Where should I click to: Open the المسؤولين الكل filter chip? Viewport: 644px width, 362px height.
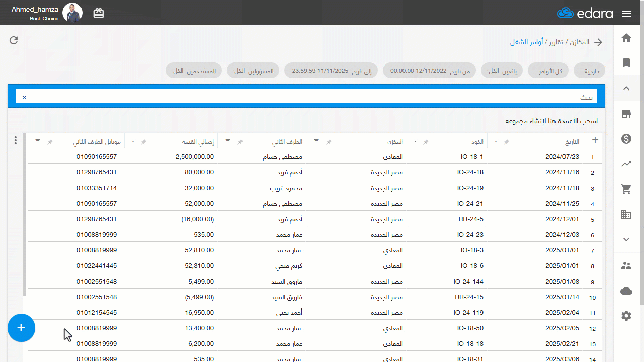tap(254, 71)
